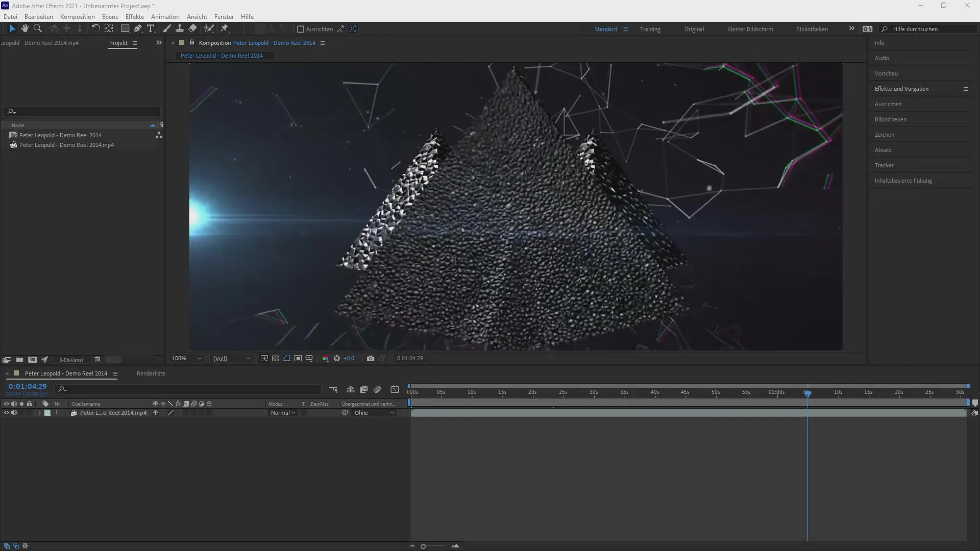Switch to the Renderliste tab
The image size is (980, 551).
(x=151, y=373)
